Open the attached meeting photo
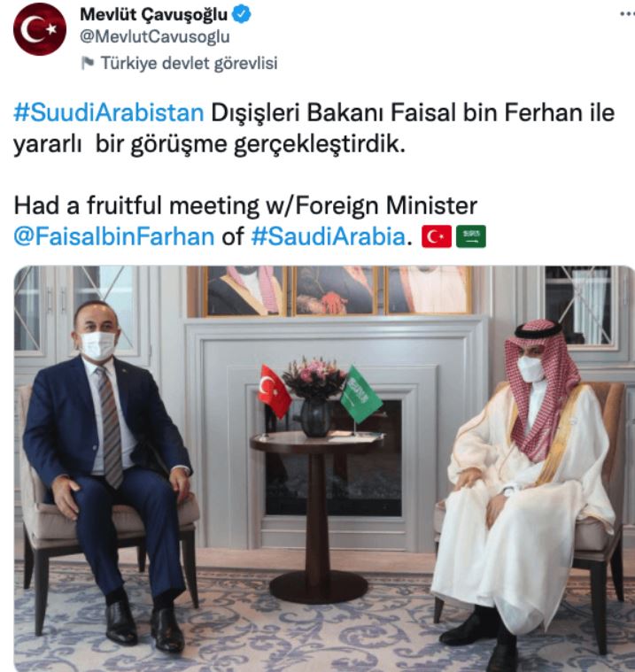 (324, 469)
